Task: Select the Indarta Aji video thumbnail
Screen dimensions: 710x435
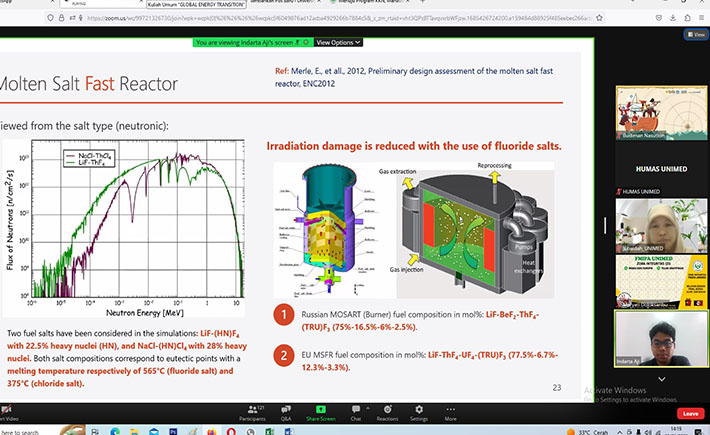Action: (x=661, y=339)
